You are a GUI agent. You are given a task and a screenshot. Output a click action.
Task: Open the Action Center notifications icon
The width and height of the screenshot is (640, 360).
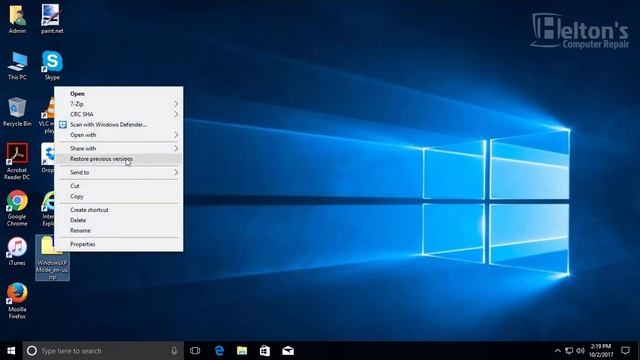click(625, 351)
